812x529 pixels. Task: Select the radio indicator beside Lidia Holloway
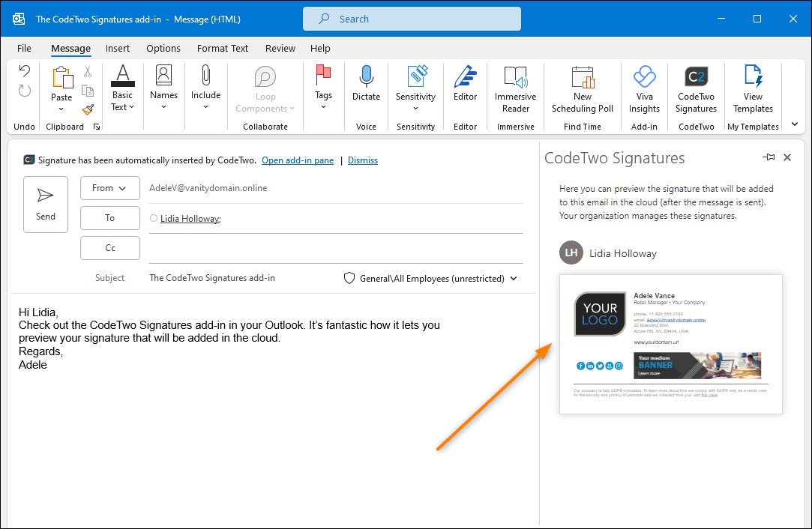pyautogui.click(x=152, y=218)
